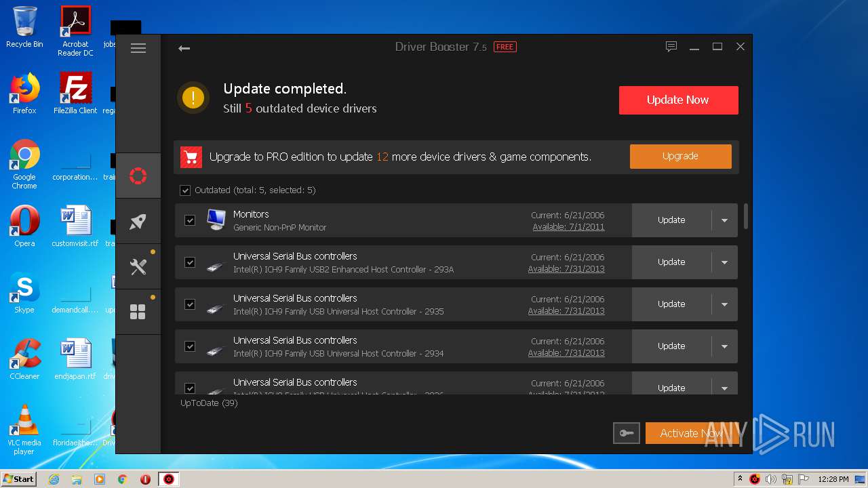Click the red Update Now button
Image resolution: width=868 pixels, height=488 pixels.
click(x=678, y=100)
